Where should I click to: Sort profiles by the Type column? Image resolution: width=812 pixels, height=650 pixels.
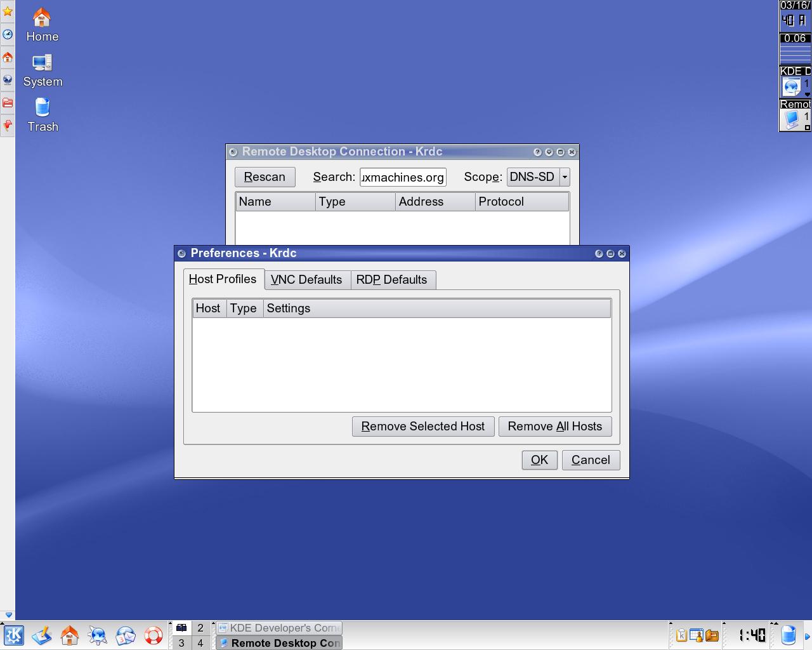(244, 308)
